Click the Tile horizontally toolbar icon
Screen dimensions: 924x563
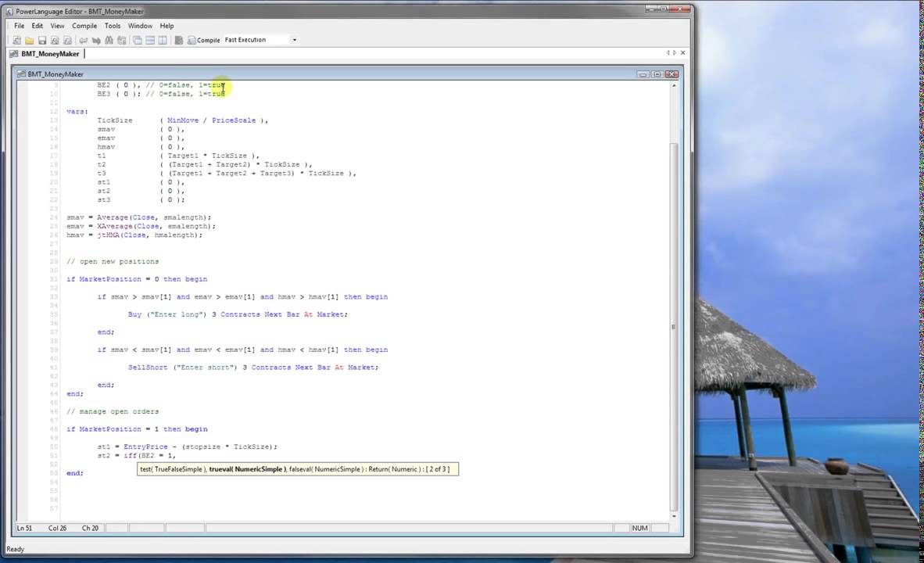150,40
